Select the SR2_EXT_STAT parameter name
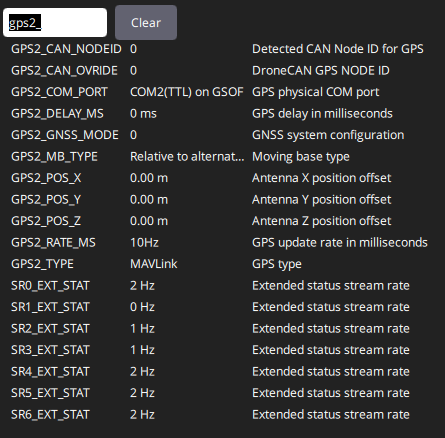This screenshot has width=445, height=438. click(x=50, y=329)
